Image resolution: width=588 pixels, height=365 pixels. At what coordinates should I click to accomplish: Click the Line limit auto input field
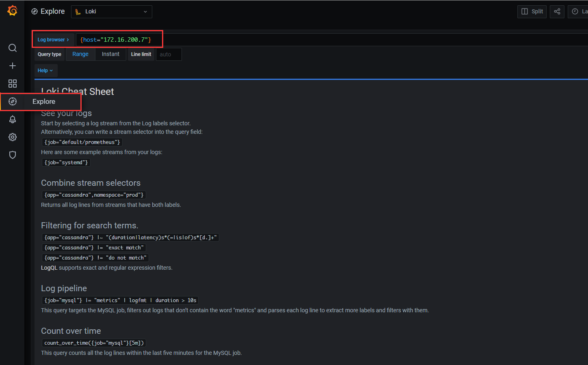169,54
